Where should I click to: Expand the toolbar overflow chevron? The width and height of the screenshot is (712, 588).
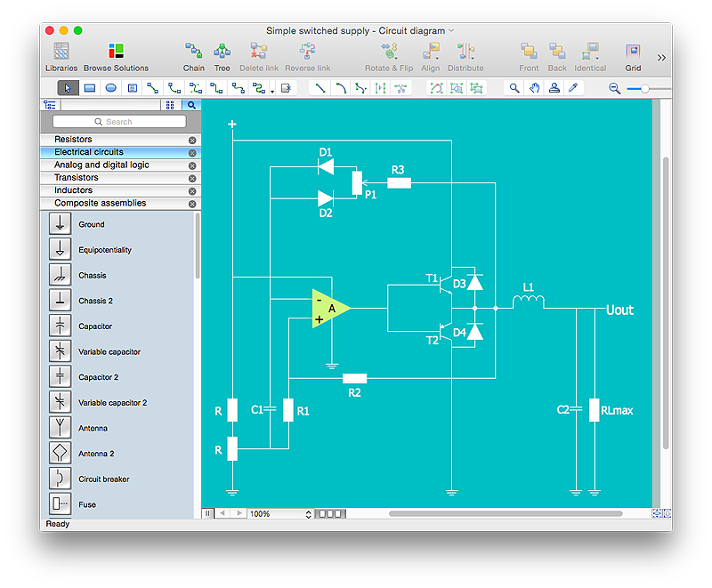click(x=661, y=57)
